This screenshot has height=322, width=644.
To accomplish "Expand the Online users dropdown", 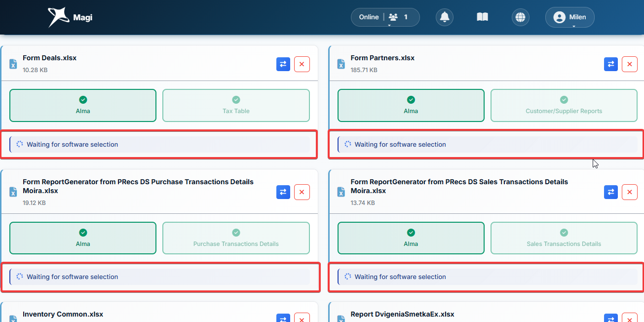I will point(385,17).
